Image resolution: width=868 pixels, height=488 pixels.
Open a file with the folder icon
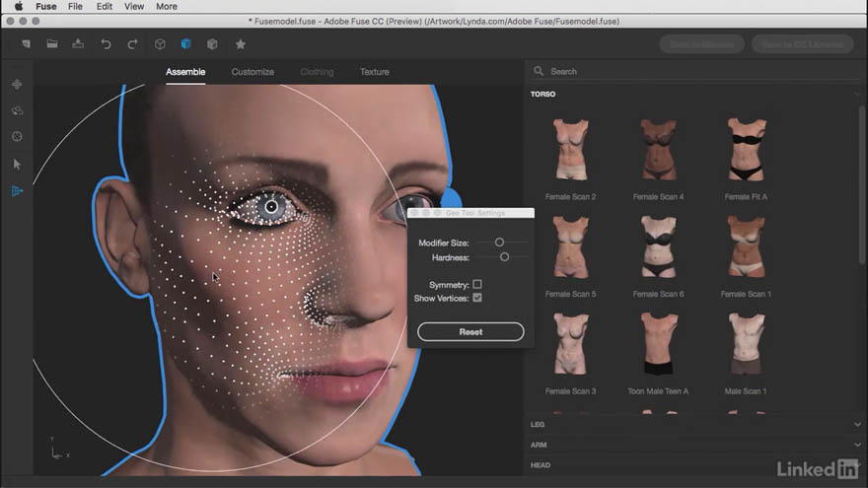pos(52,43)
